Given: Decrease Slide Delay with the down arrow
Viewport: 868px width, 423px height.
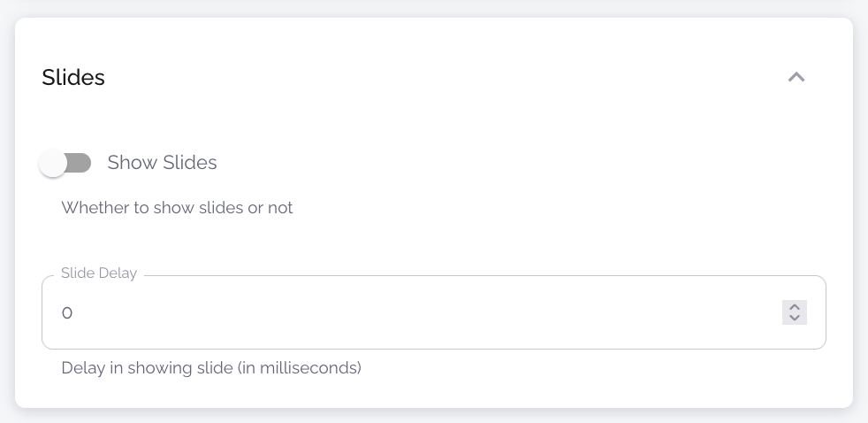Looking at the screenshot, I should [795, 319].
